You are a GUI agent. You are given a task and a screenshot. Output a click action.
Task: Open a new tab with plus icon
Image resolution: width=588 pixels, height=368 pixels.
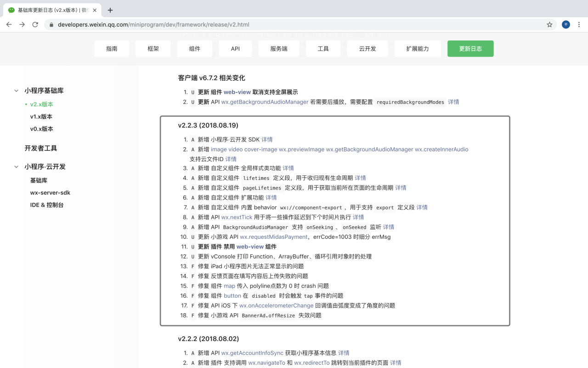click(x=110, y=10)
